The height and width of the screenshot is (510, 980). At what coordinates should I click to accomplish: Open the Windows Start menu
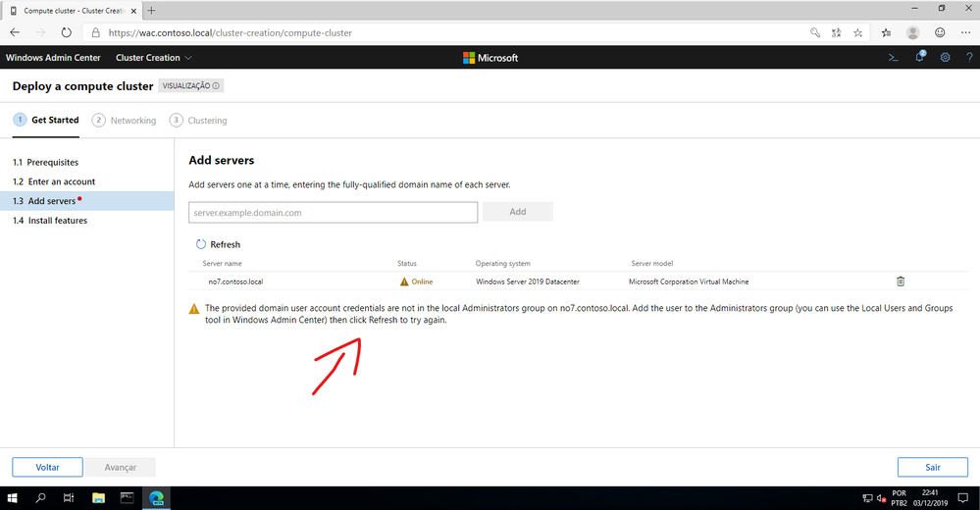tap(12, 498)
